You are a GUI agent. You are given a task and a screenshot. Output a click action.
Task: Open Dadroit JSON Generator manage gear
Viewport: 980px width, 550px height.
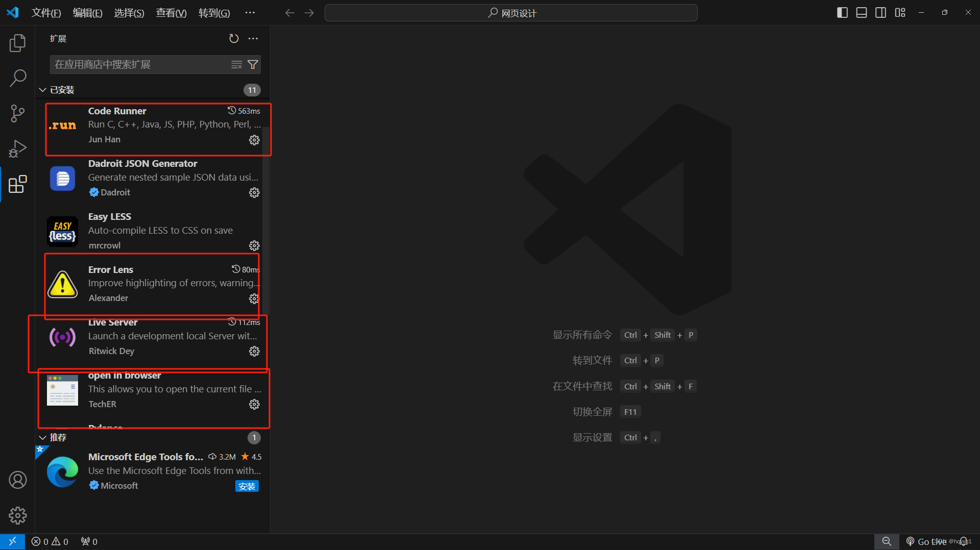254,192
